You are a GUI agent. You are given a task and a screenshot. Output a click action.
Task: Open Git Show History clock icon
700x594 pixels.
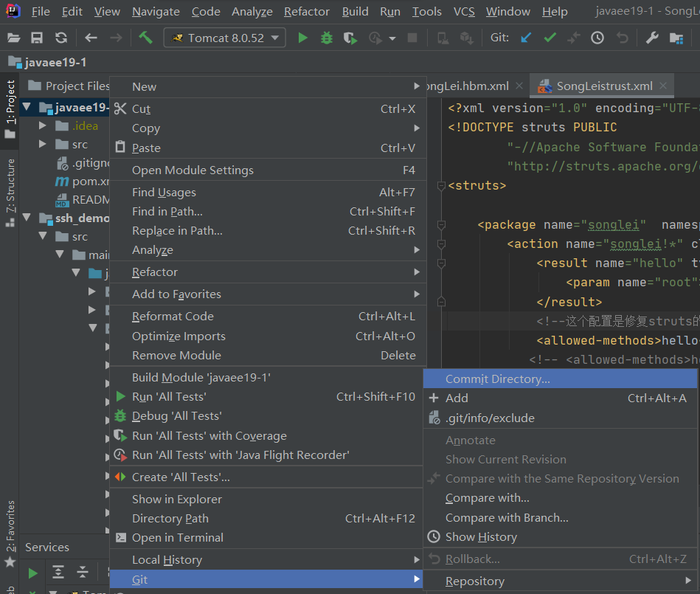point(597,38)
